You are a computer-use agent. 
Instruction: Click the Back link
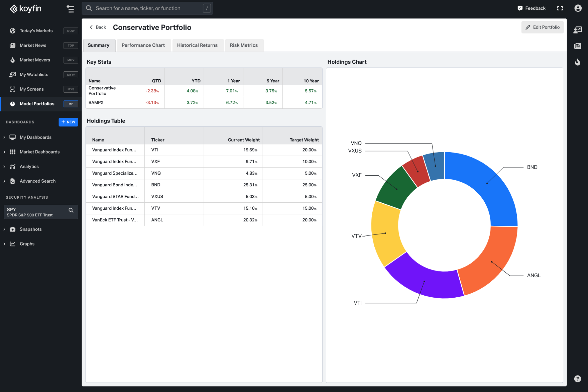98,27
